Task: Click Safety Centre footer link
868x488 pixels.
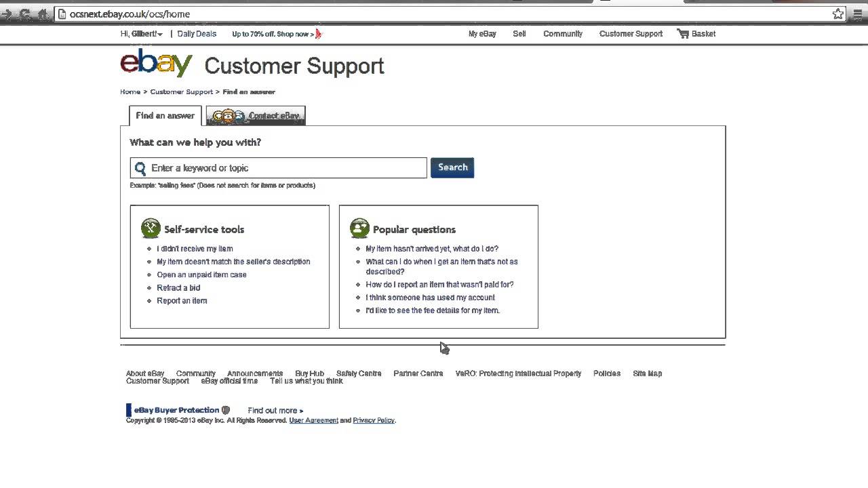Action: click(x=359, y=373)
